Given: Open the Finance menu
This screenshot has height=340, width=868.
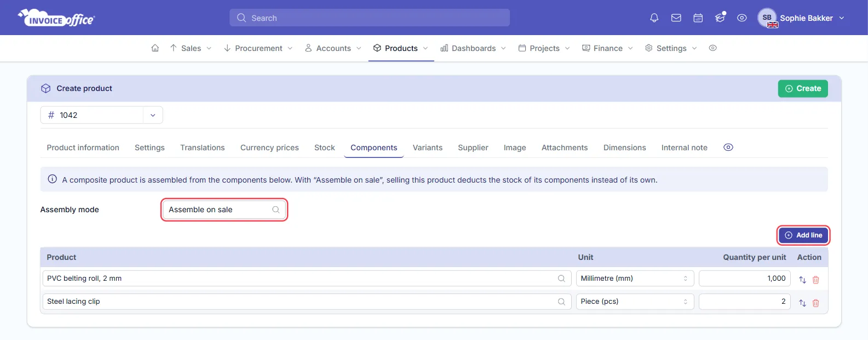Looking at the screenshot, I should pyautogui.click(x=608, y=48).
